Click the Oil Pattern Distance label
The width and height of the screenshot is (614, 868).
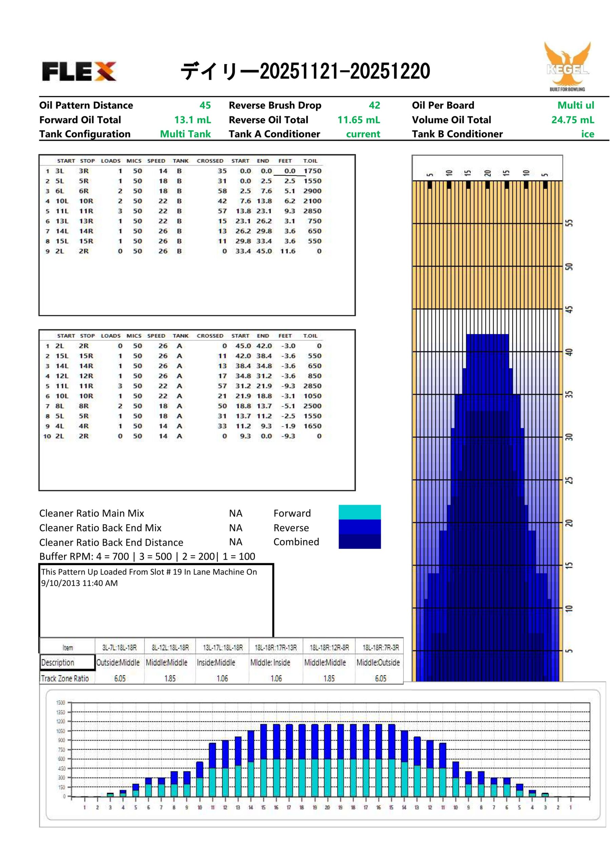tap(86, 105)
